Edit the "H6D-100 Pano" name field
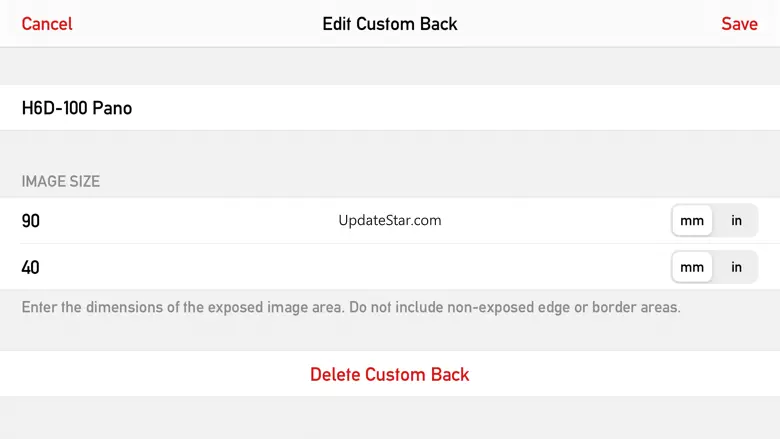The image size is (780, 439). (390, 108)
